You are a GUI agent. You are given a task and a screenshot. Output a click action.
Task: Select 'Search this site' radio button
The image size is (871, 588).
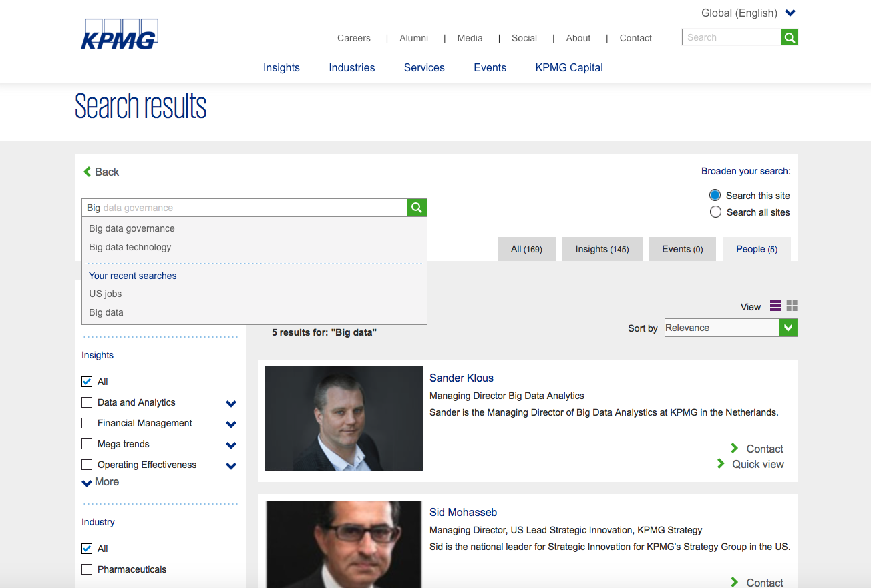point(715,195)
